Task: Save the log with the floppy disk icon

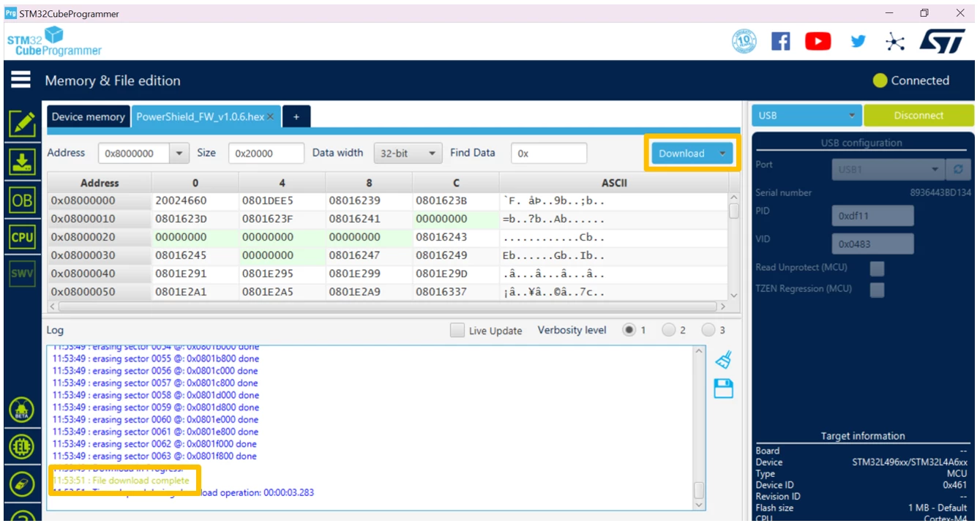Action: tap(723, 388)
